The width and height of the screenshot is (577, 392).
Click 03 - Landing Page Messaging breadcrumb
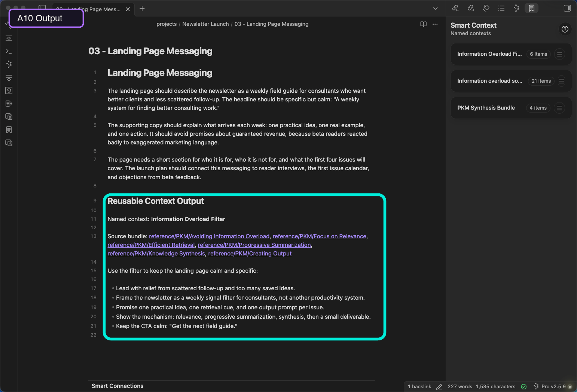[x=272, y=24]
